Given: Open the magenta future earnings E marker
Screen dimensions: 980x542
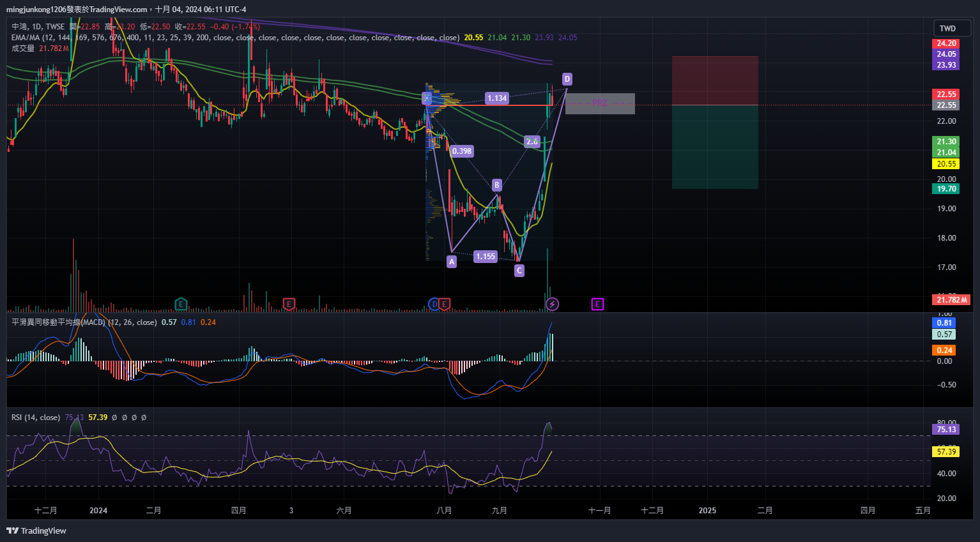Looking at the screenshot, I should pos(597,304).
